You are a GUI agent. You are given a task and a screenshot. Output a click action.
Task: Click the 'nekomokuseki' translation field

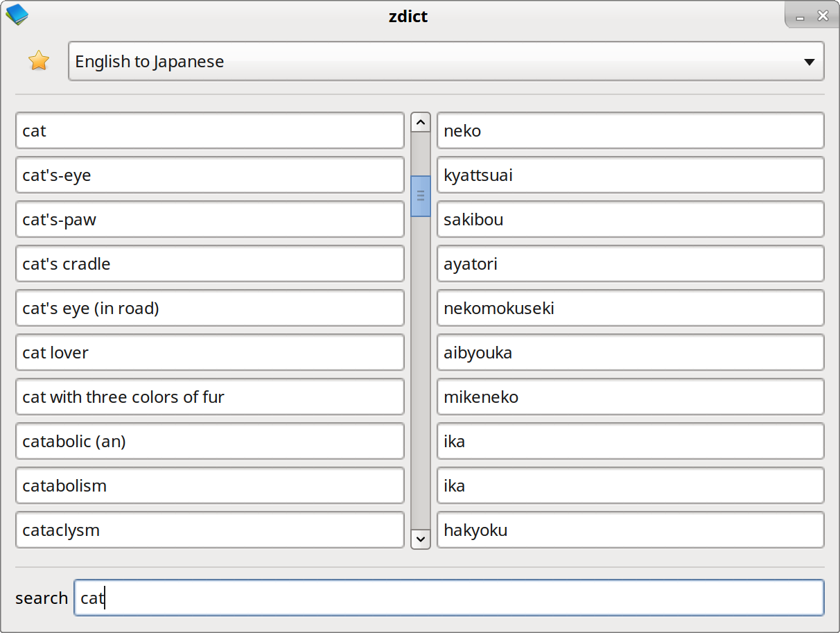630,309
